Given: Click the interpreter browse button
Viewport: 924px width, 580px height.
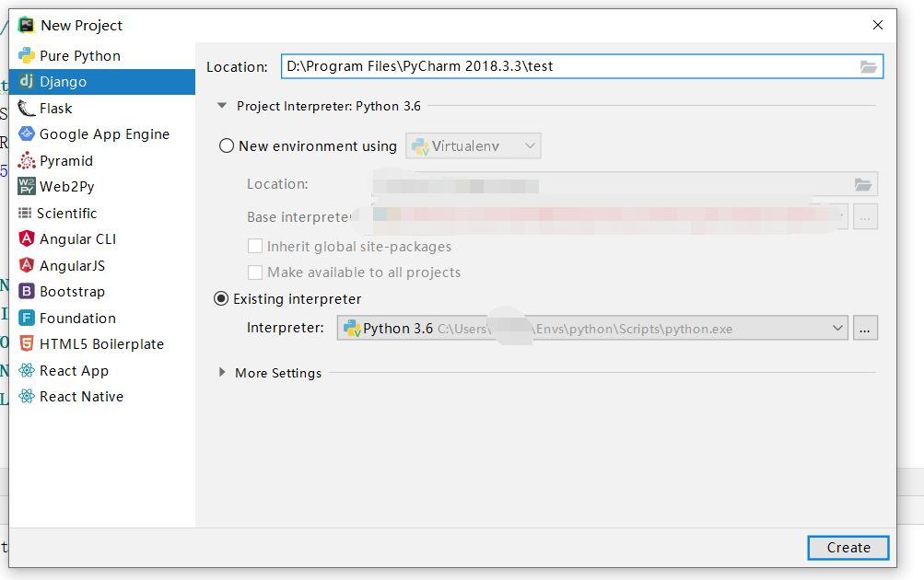Looking at the screenshot, I should pyautogui.click(x=865, y=327).
